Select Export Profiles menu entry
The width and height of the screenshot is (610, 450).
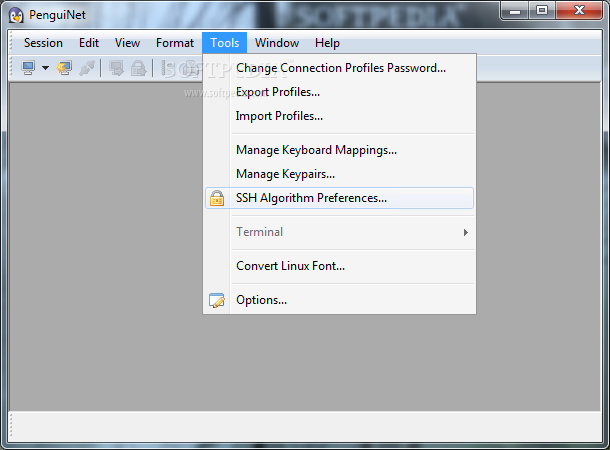click(x=339, y=92)
